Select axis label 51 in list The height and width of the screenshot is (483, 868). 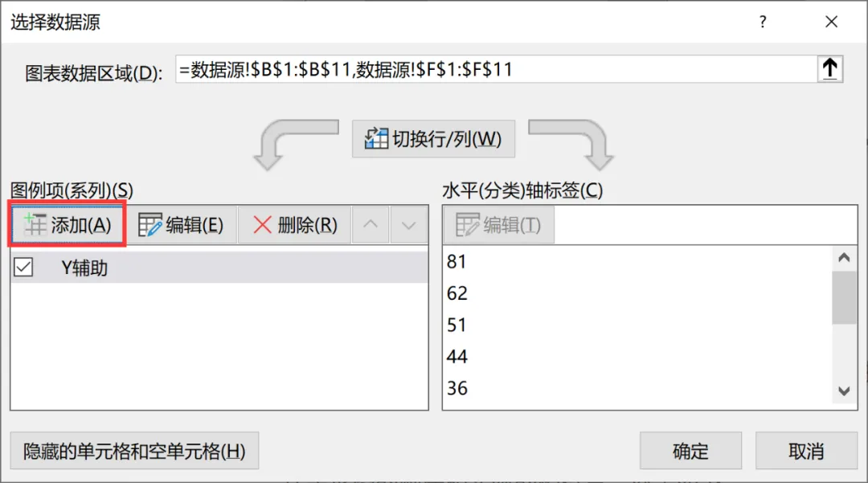(457, 325)
